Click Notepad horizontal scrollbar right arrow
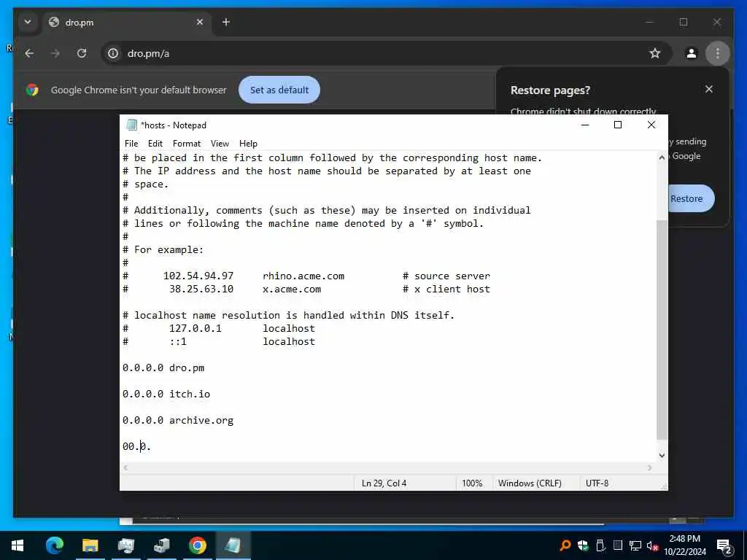This screenshot has height=560, width=747. tap(650, 468)
